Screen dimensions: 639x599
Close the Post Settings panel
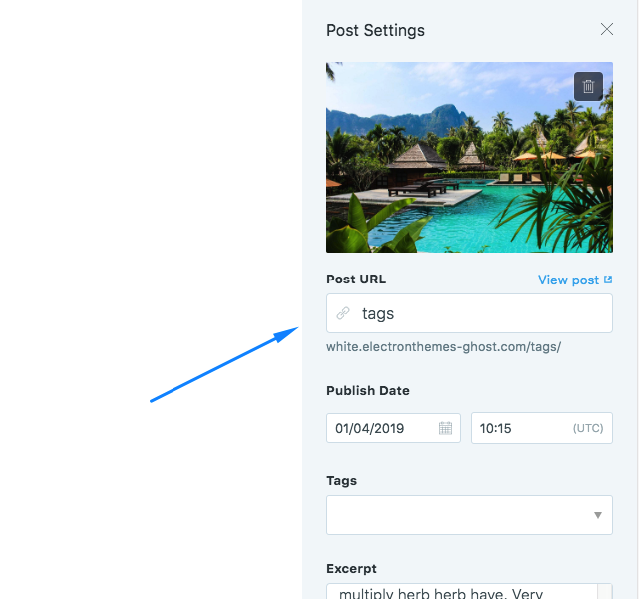point(606,29)
